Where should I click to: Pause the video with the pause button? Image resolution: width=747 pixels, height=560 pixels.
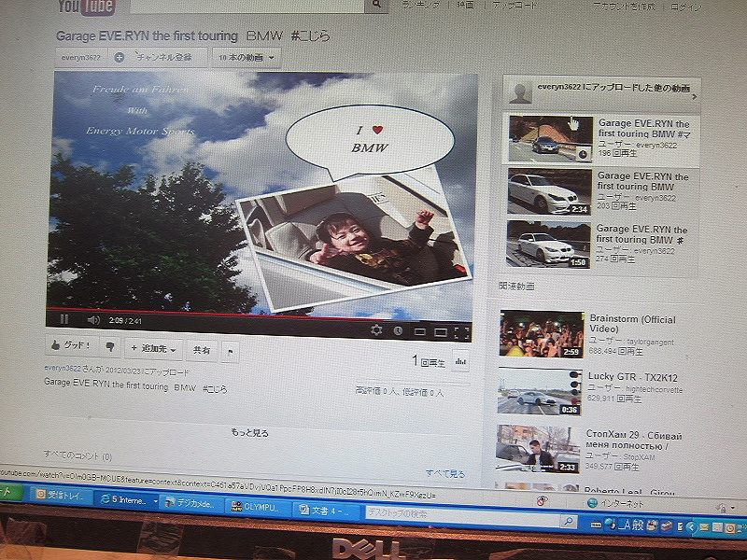click(x=64, y=319)
